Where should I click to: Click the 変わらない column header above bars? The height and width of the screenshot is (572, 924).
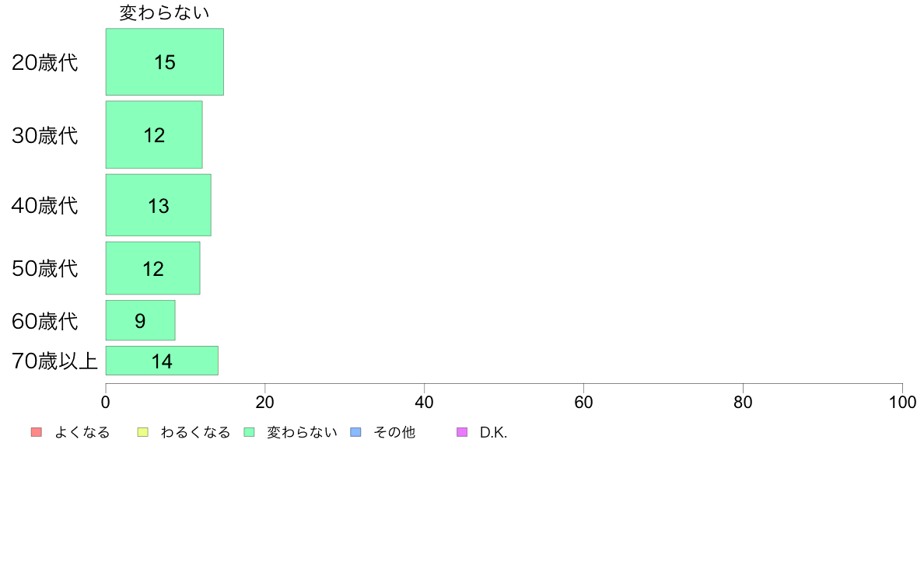click(164, 13)
